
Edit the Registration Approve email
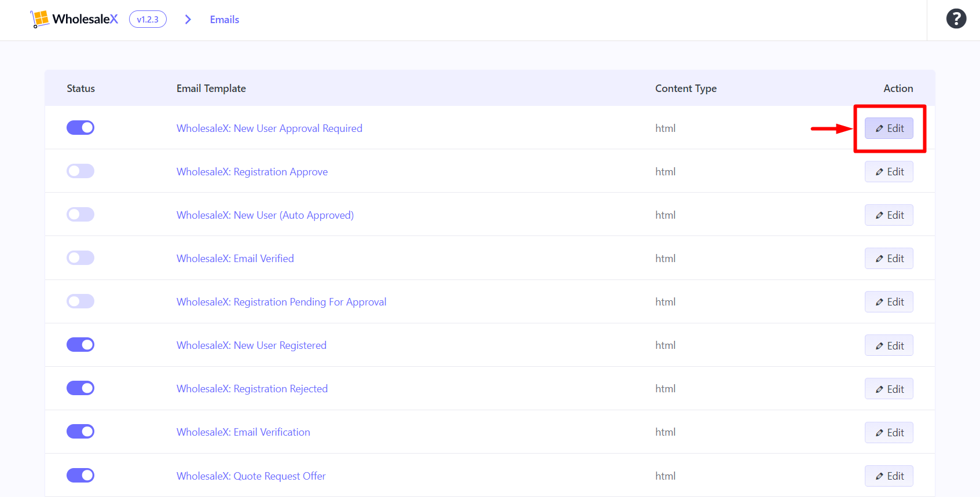click(x=889, y=172)
